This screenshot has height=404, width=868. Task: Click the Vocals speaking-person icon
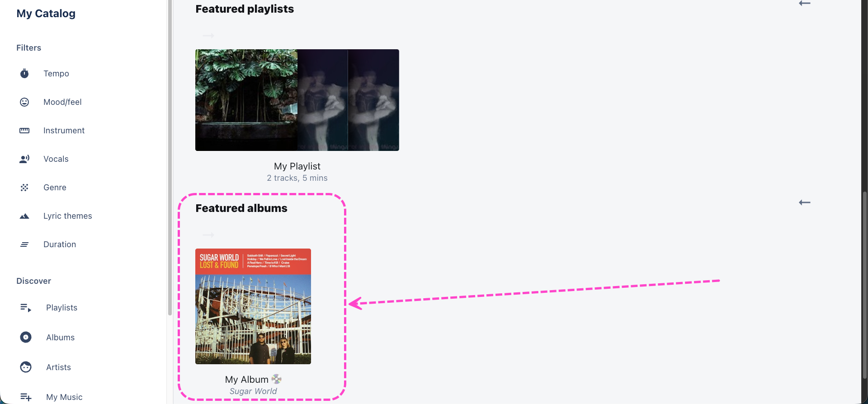[x=24, y=159]
